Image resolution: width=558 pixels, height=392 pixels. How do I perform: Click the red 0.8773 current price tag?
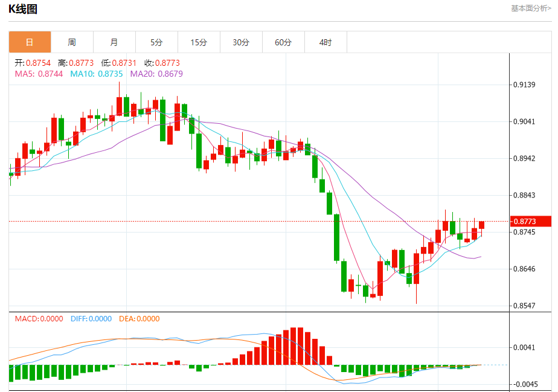coord(531,221)
